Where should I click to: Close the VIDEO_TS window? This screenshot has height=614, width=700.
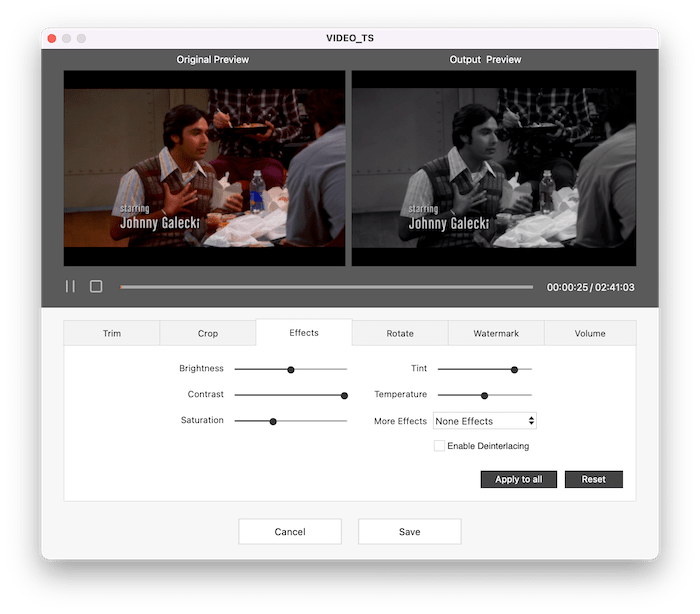[52, 38]
